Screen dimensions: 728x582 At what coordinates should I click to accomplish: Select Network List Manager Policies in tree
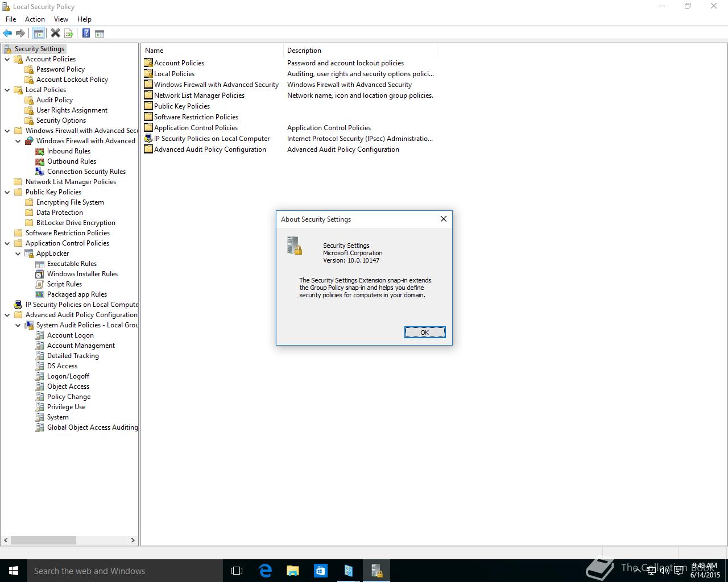[71, 182]
